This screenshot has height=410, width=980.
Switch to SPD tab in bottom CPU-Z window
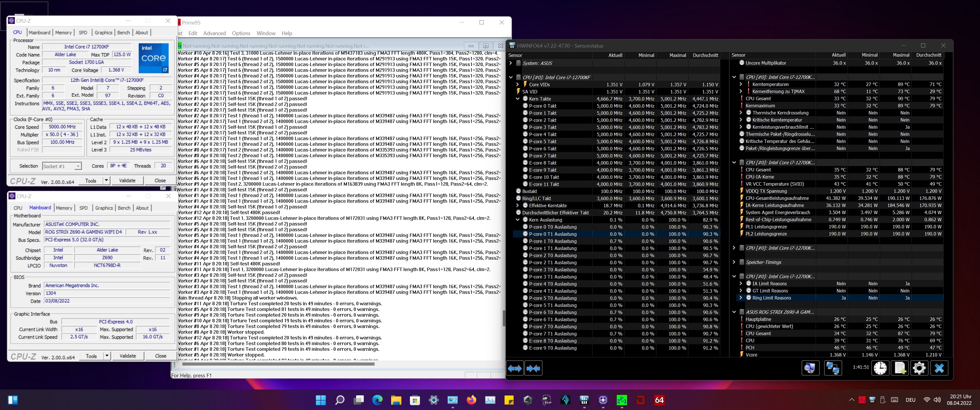(83, 208)
